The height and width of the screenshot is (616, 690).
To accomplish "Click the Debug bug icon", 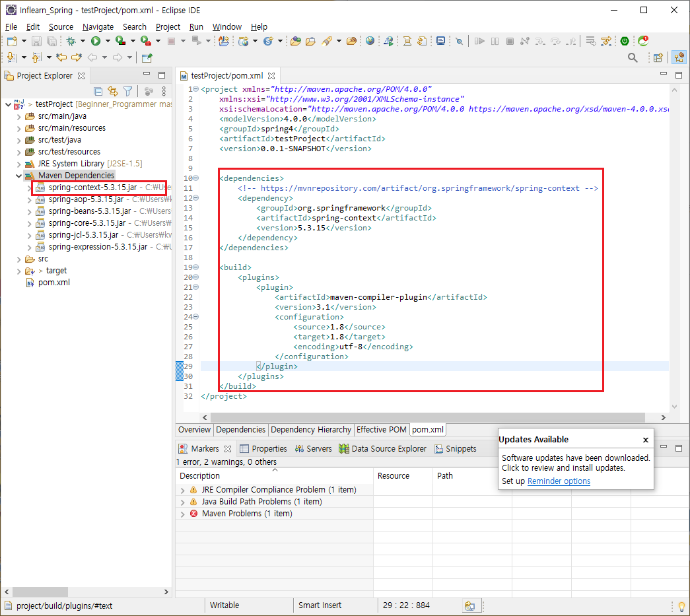I will (71, 42).
